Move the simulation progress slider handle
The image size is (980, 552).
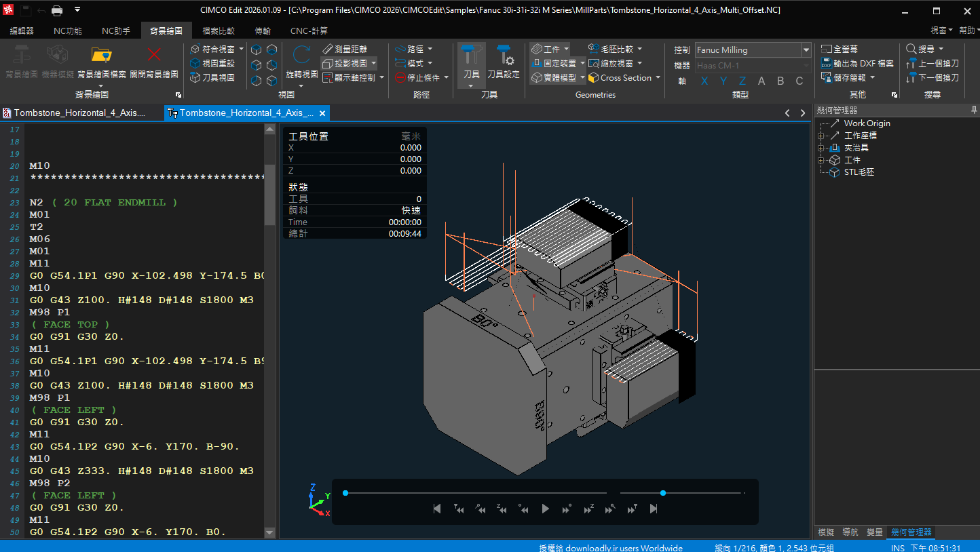coord(345,493)
